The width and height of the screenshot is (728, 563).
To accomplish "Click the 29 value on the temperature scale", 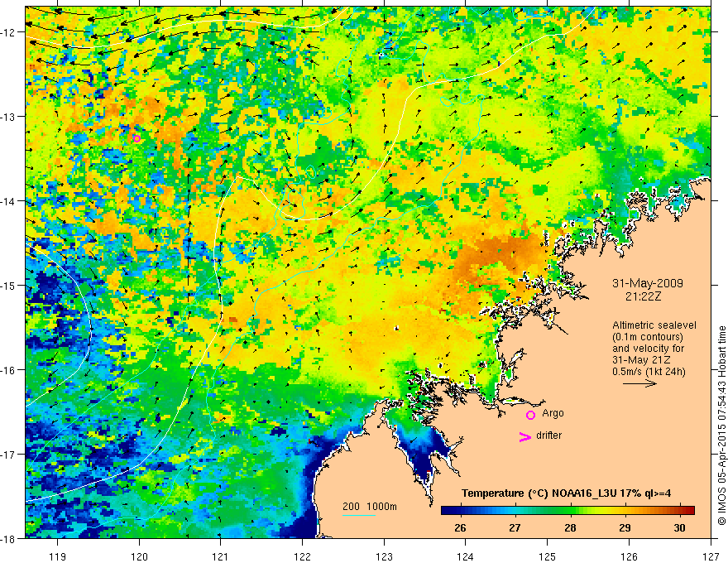I will pyautogui.click(x=625, y=528).
